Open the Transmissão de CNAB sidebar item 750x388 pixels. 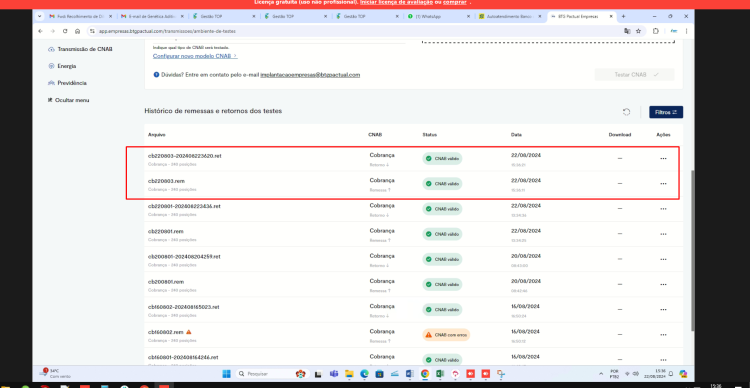[80, 49]
